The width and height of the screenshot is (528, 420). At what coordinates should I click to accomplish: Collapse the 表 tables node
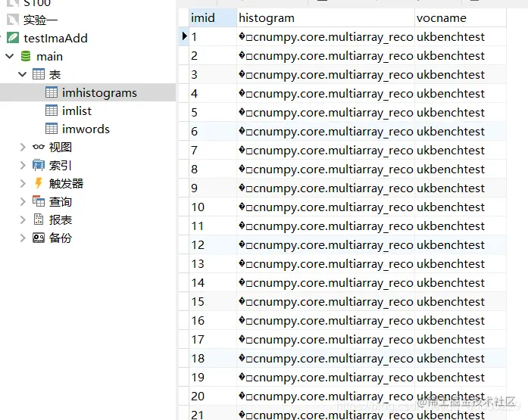point(22,74)
